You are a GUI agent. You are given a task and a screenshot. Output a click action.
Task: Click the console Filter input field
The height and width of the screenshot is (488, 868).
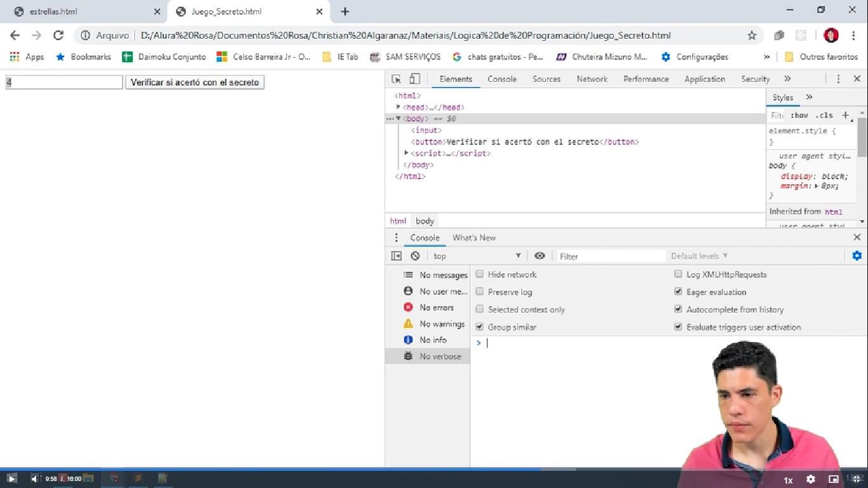click(x=611, y=256)
